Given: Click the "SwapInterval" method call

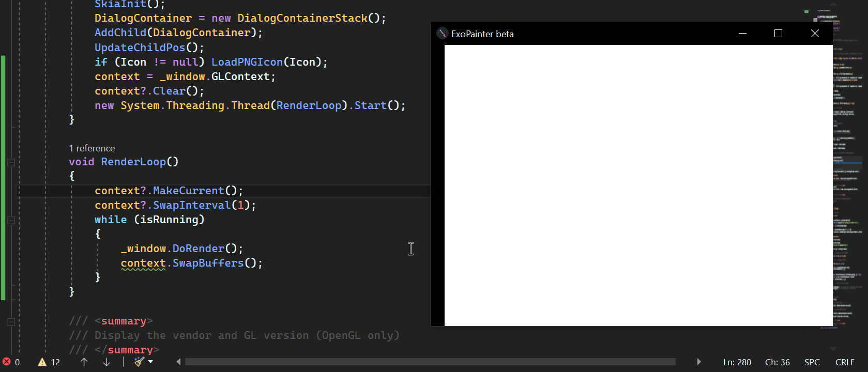Looking at the screenshot, I should click(192, 205).
